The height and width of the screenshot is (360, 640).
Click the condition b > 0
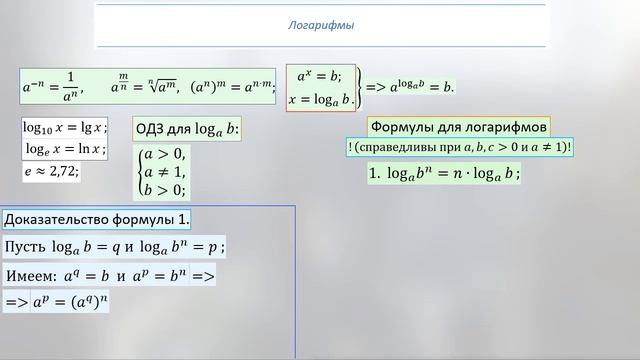point(165,190)
